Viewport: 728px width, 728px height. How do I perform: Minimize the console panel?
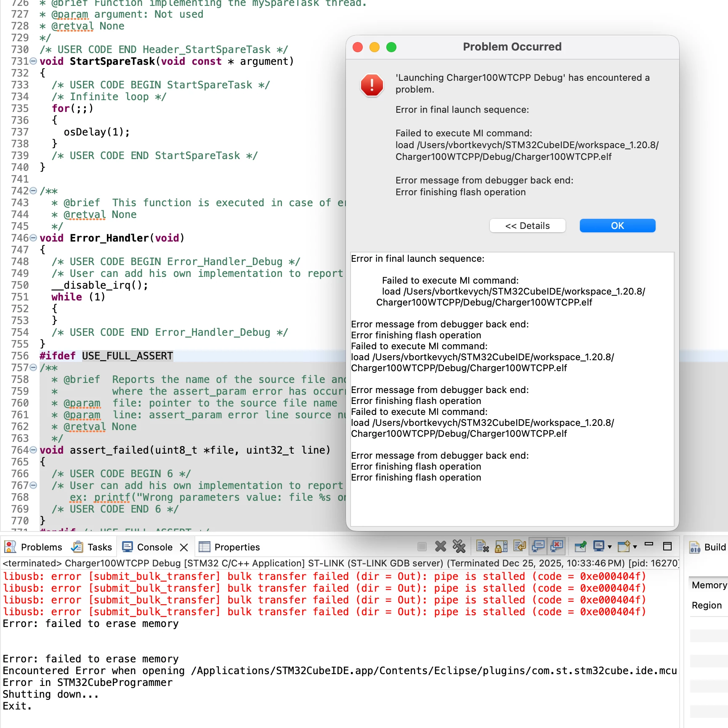(649, 544)
